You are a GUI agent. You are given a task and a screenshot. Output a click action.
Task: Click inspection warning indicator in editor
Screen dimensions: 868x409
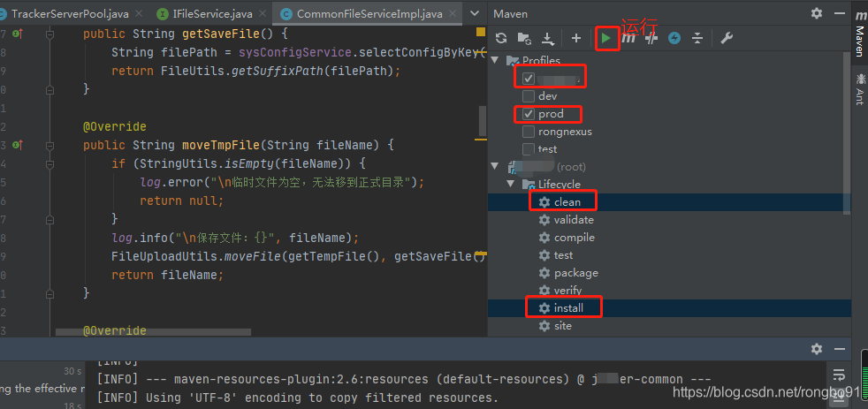click(x=481, y=32)
